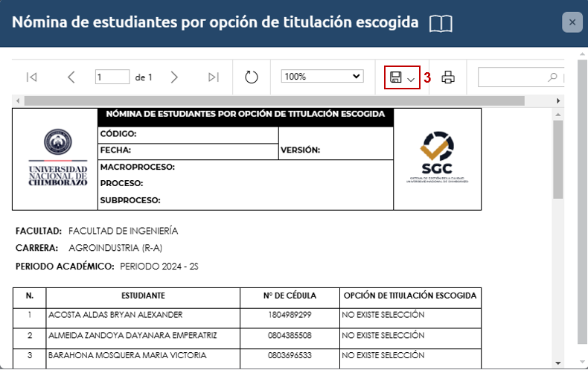Open the 100% zoom dropdown
The height and width of the screenshot is (370, 588).
322,76
